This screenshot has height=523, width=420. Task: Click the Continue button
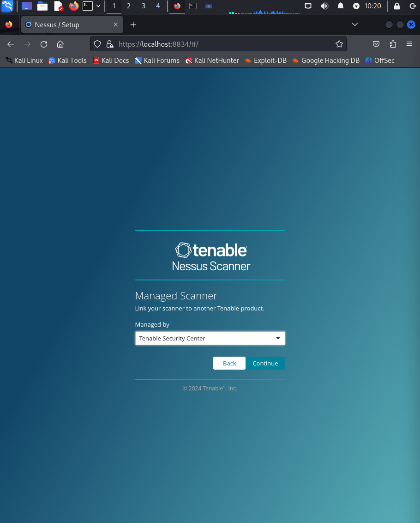(x=265, y=363)
